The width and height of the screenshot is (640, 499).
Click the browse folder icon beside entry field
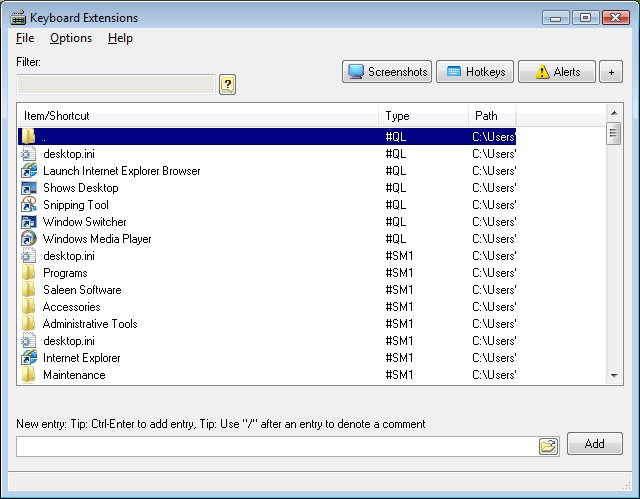[548, 446]
